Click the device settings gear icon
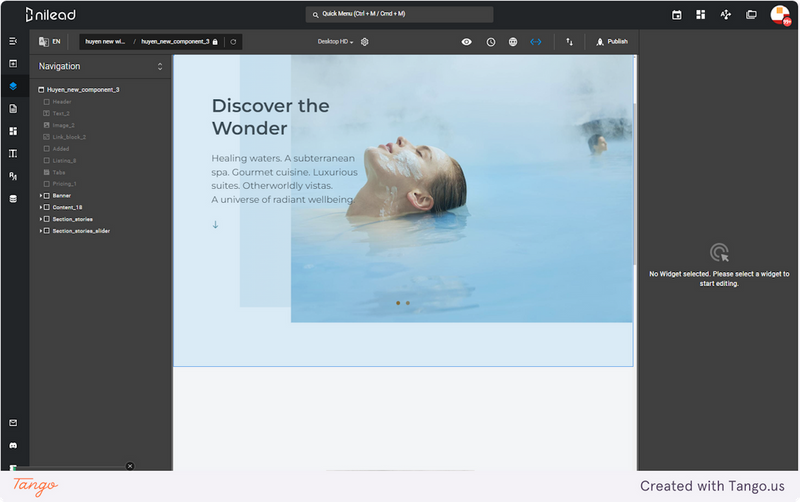800x502 pixels. pos(365,42)
